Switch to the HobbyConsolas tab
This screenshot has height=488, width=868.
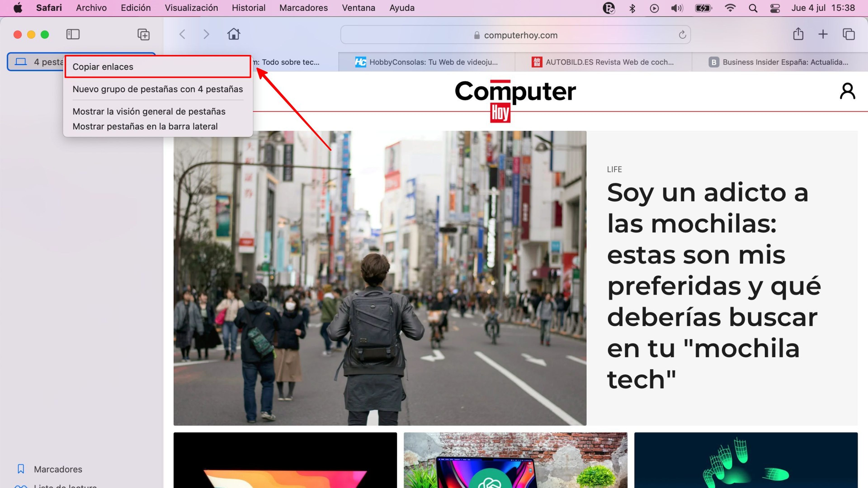click(427, 62)
